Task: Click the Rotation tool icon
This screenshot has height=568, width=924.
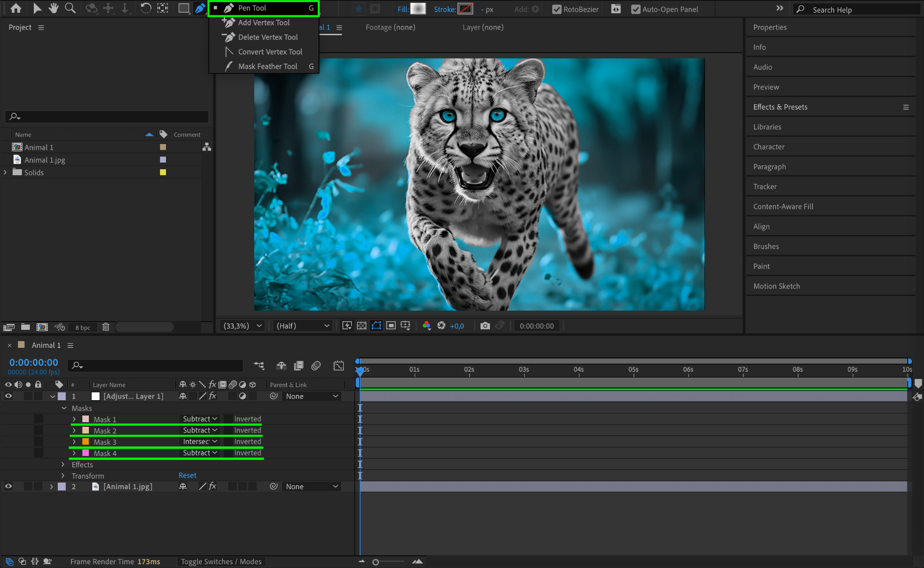Action: [145, 8]
